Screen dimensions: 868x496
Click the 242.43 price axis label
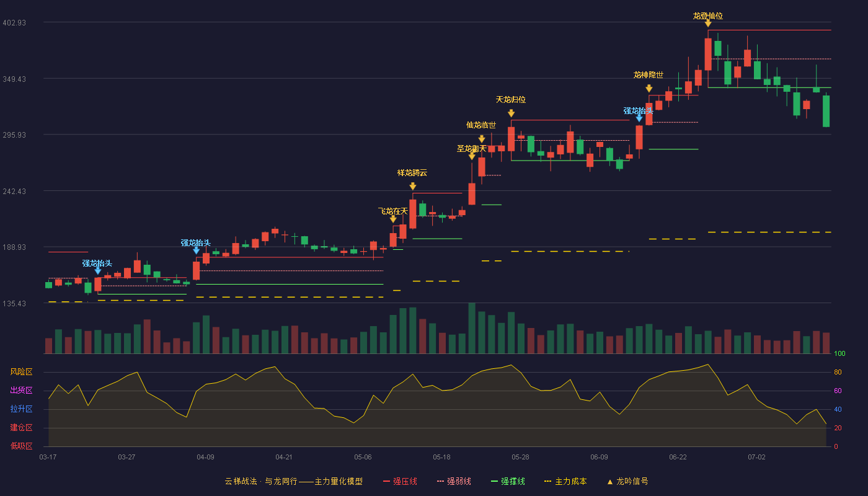pos(14,191)
